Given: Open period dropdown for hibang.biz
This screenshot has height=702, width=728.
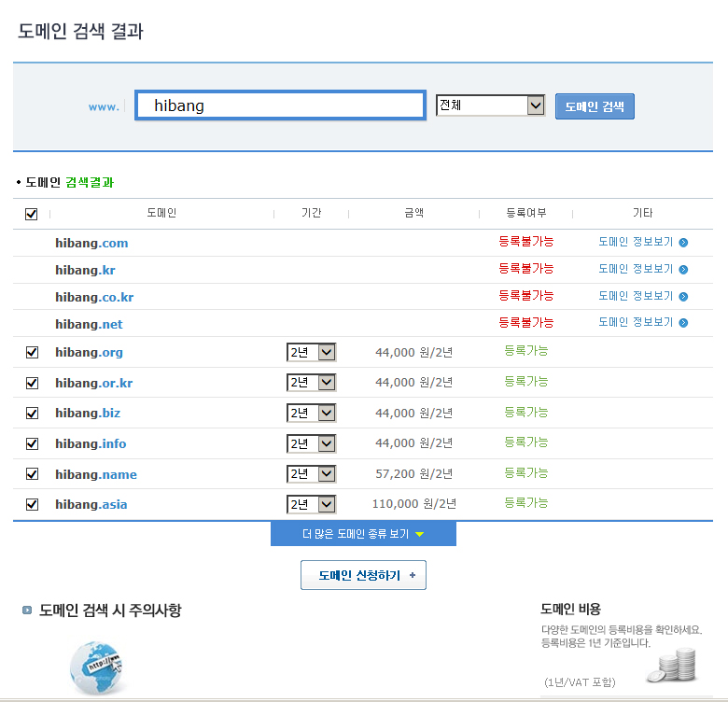Looking at the screenshot, I should 311,414.
